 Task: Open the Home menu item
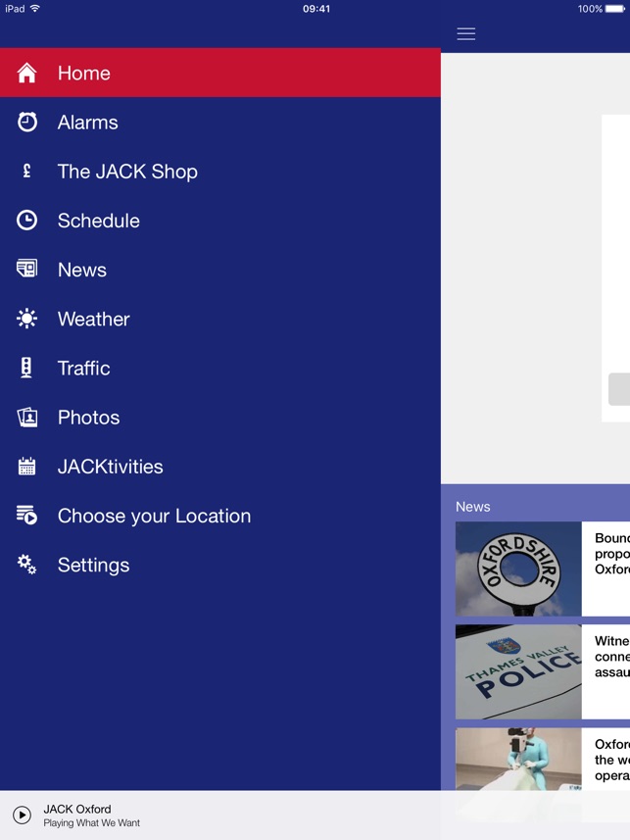[x=220, y=73]
